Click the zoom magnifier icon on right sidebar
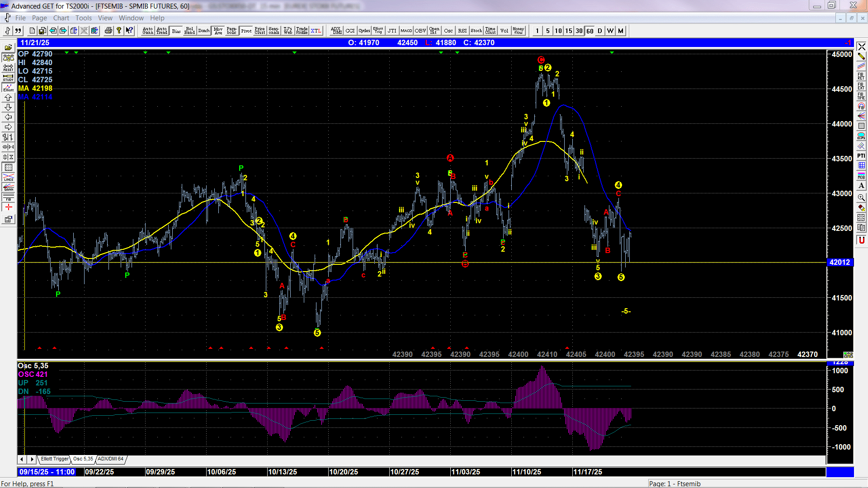The width and height of the screenshot is (868, 488). pyautogui.click(x=861, y=197)
